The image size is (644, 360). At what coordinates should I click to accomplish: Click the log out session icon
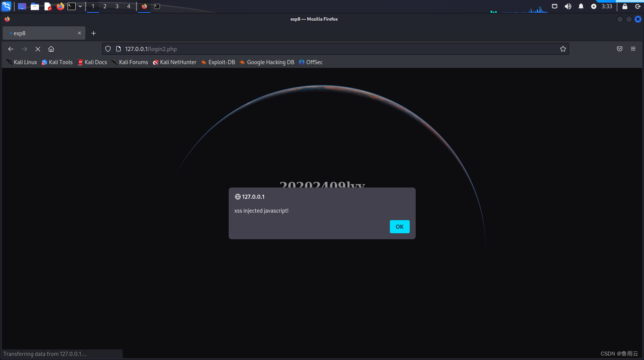point(638,6)
